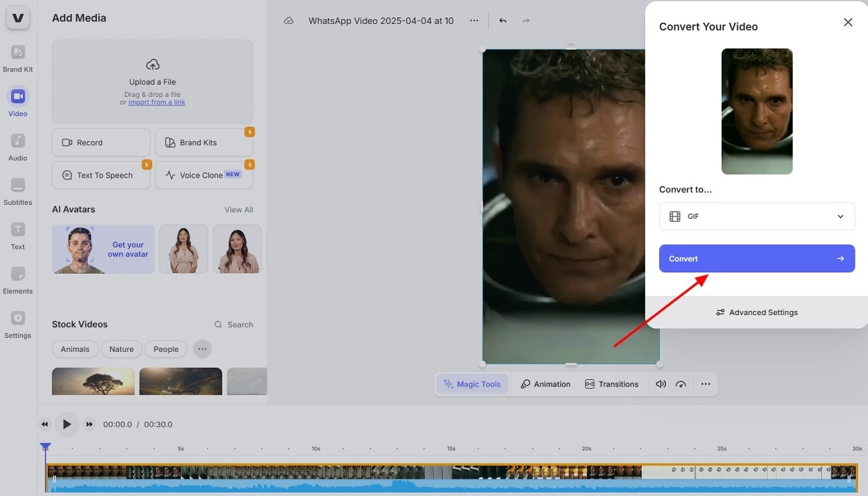The image size is (868, 496).
Task: Open Voice Clone
Action: (x=204, y=175)
